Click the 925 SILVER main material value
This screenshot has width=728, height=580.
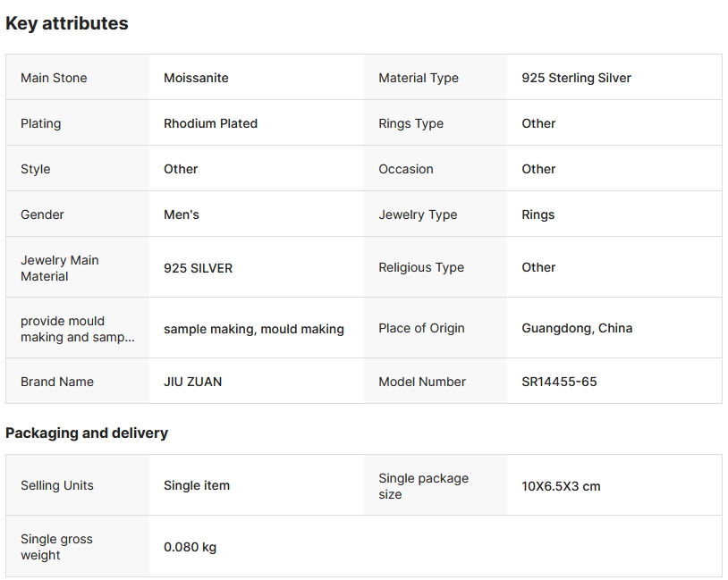click(198, 268)
